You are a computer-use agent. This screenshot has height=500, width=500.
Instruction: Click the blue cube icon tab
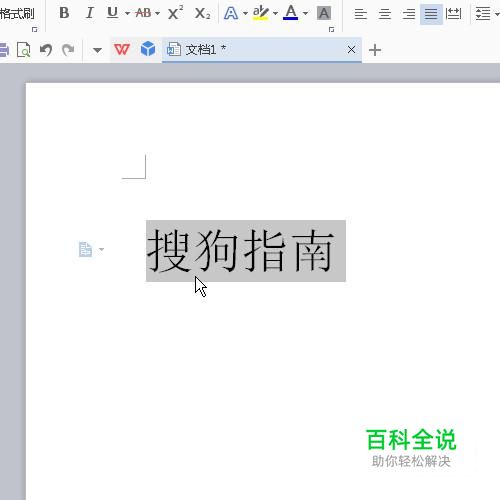148,49
